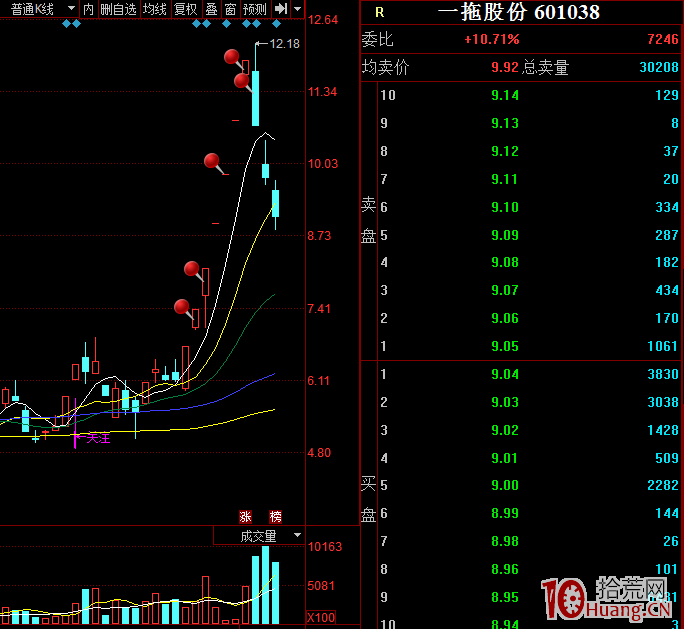
Task: Select sell level 8 price 9.12
Action: tap(505, 151)
